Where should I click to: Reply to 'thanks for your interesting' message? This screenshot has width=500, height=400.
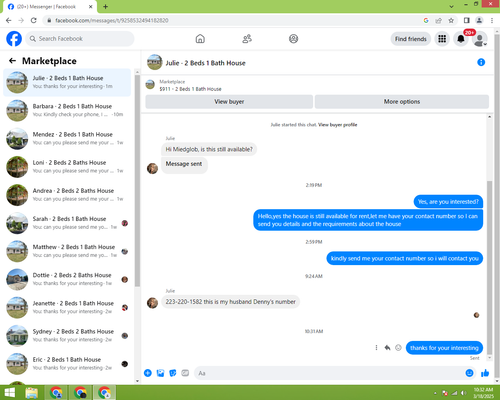[x=387, y=348]
